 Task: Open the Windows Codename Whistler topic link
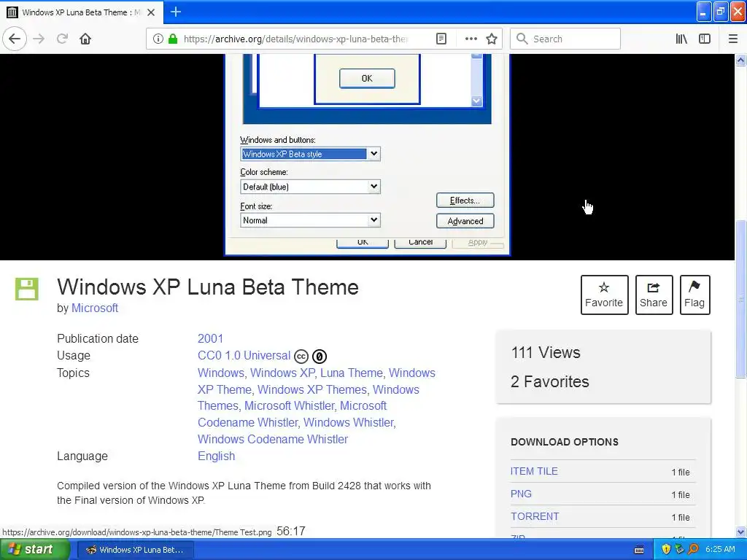click(x=273, y=439)
